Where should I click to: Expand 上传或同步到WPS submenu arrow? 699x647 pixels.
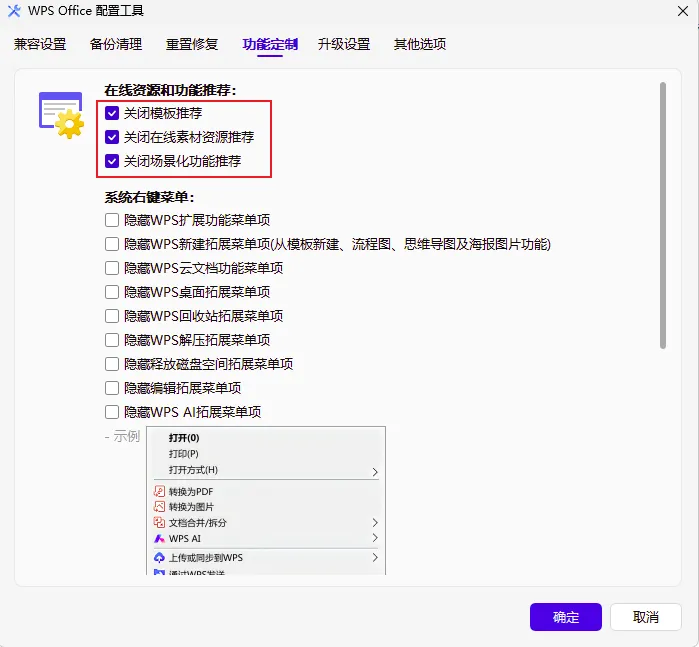click(x=375, y=557)
